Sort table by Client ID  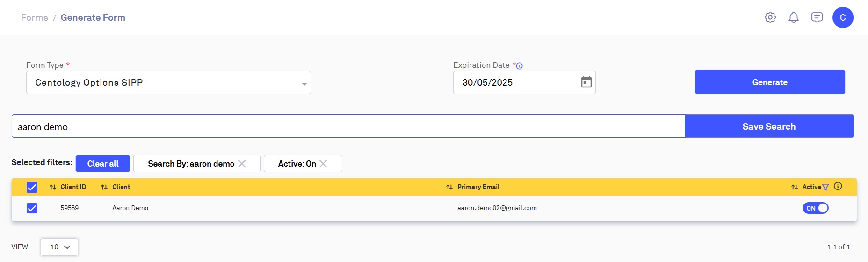(53, 187)
